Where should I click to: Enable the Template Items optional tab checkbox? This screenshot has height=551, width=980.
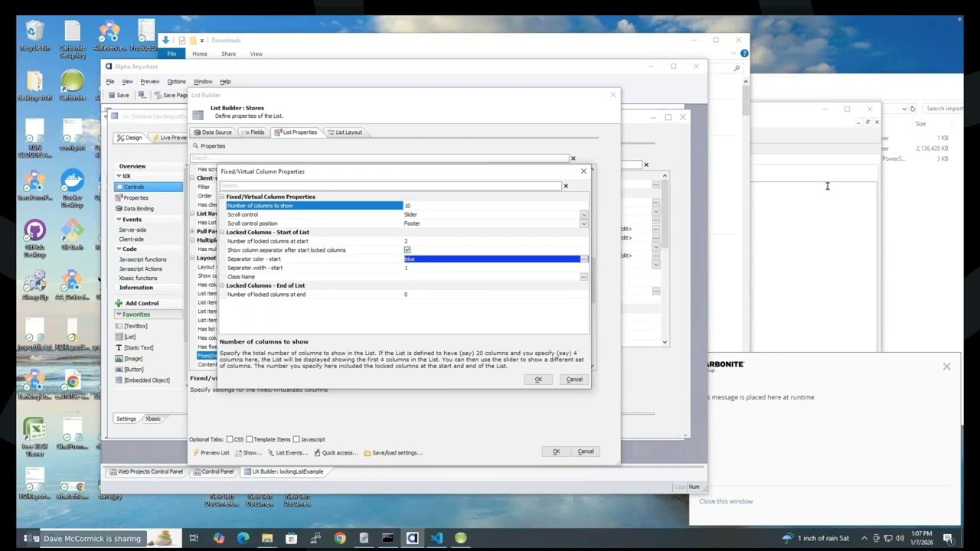point(250,439)
